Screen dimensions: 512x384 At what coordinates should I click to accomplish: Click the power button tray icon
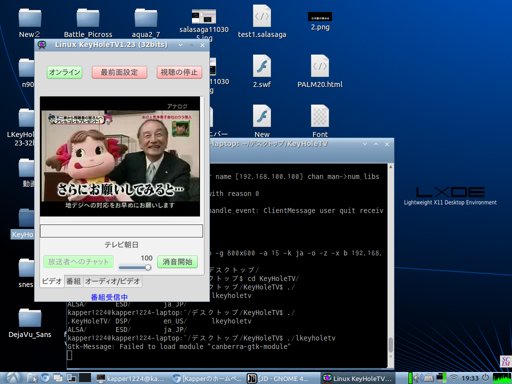pos(486,378)
